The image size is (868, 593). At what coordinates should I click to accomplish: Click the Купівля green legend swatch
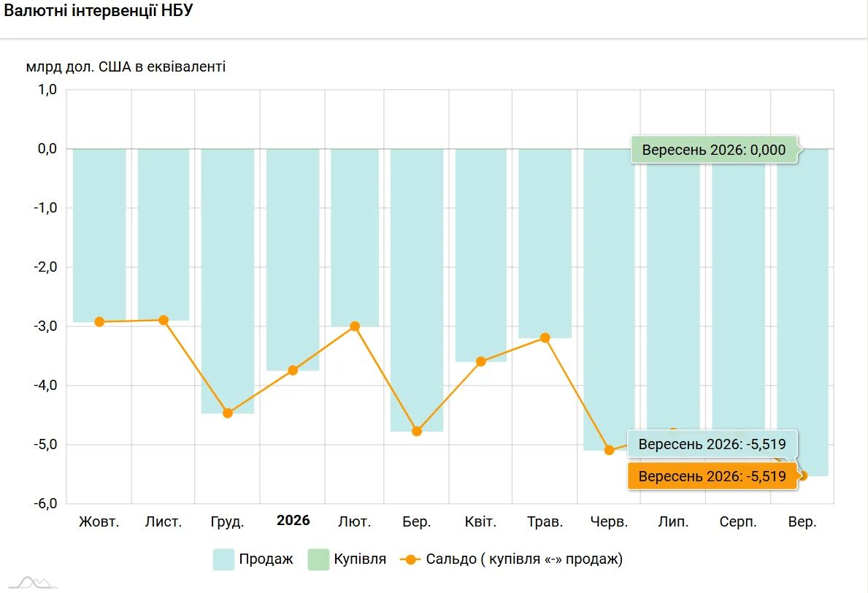[318, 559]
